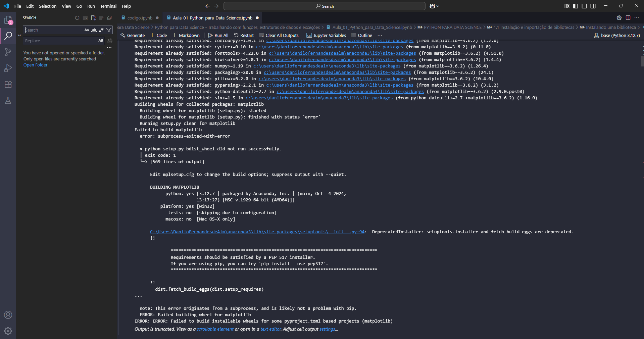The height and width of the screenshot is (339, 644).
Task: Open new search editor icon
Action: [93, 18]
